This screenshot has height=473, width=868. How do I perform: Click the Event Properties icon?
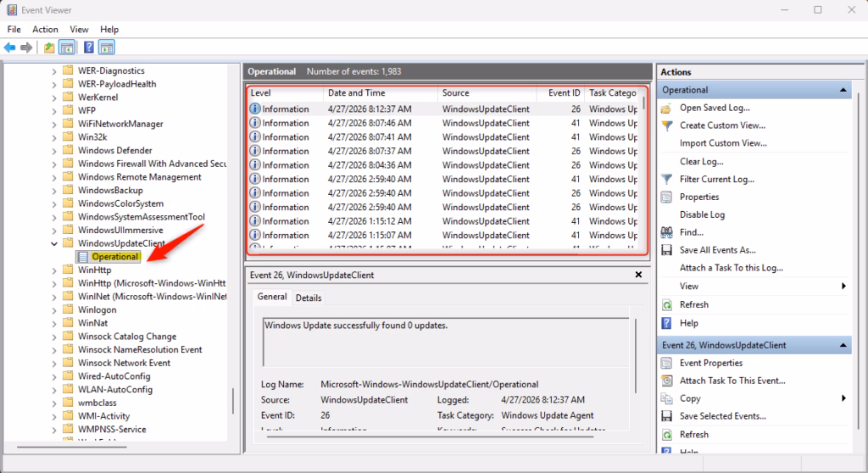coord(666,364)
